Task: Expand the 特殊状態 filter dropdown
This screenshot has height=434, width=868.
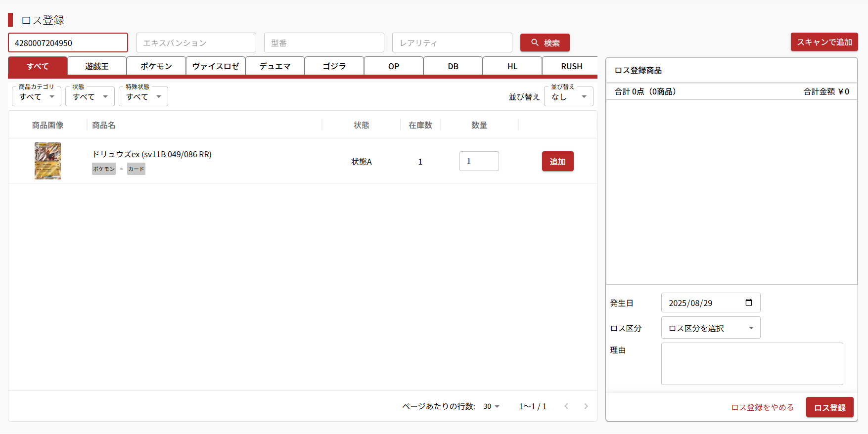Action: pyautogui.click(x=143, y=97)
